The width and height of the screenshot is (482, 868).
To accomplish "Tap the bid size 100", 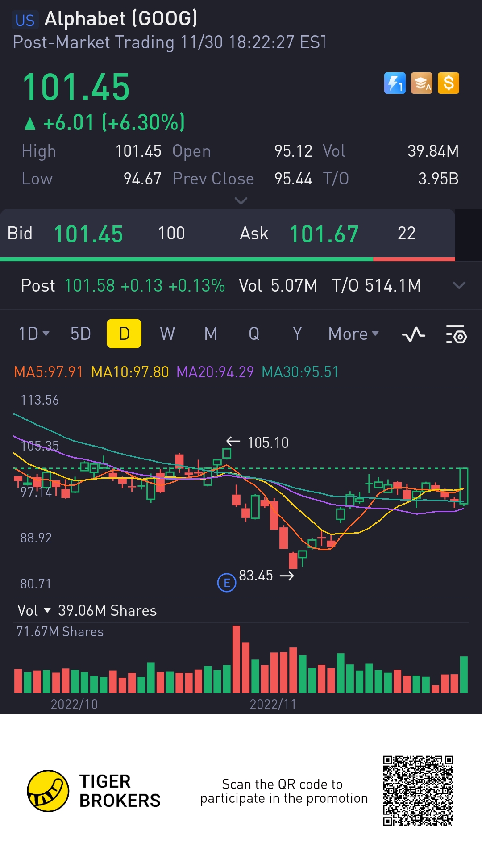I will [x=171, y=234].
